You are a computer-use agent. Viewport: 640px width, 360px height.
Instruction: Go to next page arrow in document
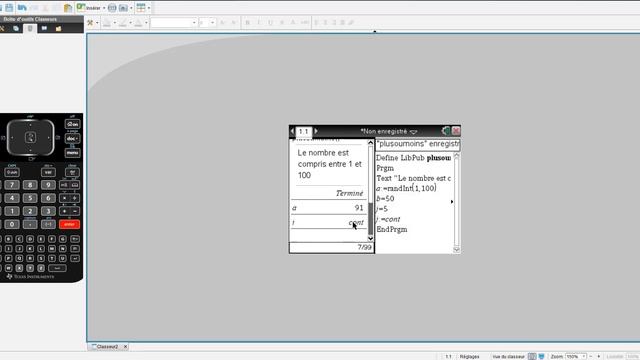tap(316, 131)
